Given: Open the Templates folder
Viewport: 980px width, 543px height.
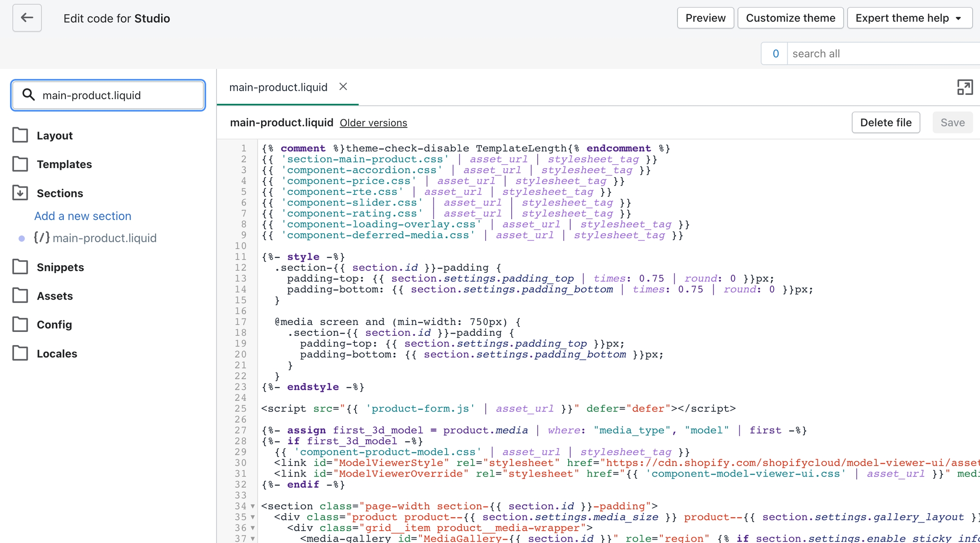Looking at the screenshot, I should (x=64, y=164).
